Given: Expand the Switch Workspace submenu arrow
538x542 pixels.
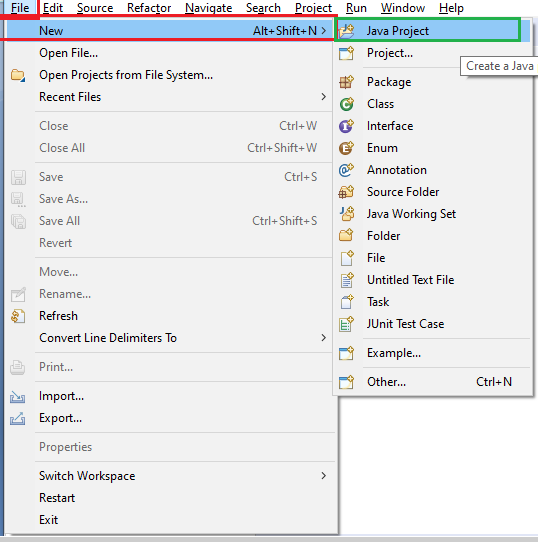Looking at the screenshot, I should (x=323, y=476).
